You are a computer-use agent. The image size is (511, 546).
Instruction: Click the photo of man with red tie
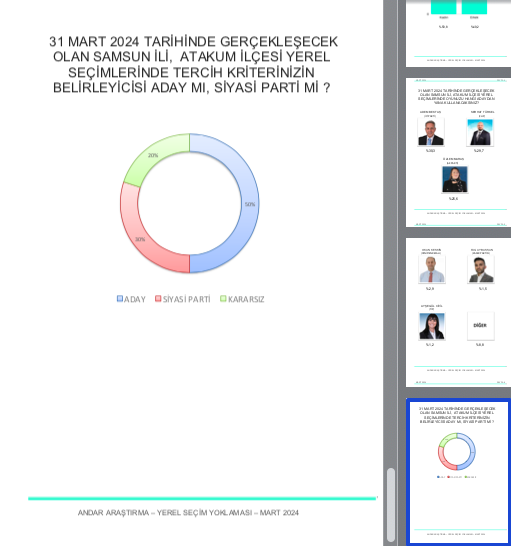[x=432, y=270]
